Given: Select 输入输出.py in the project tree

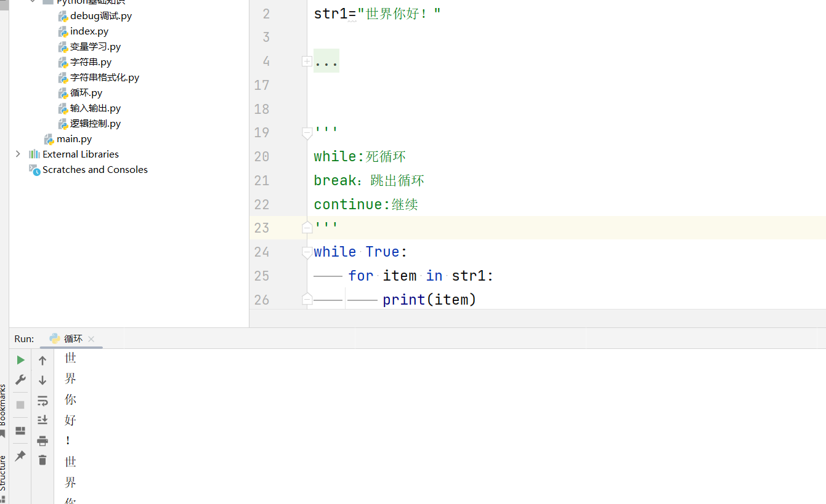Looking at the screenshot, I should pyautogui.click(x=95, y=108).
